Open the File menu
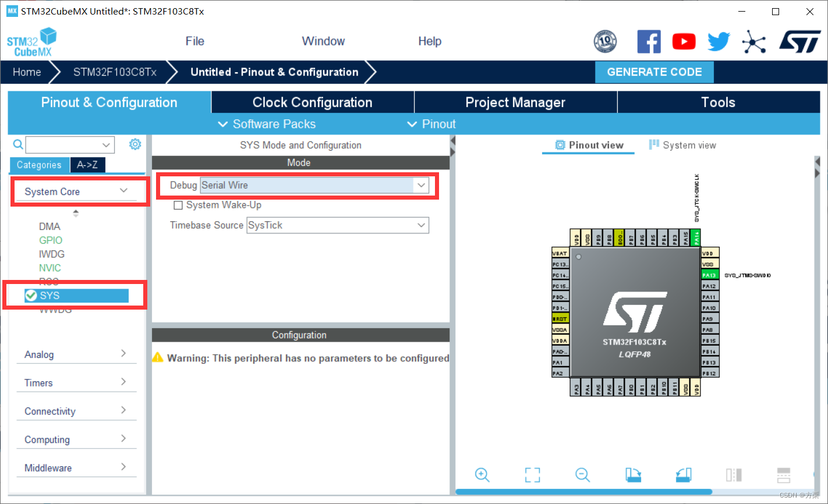 click(x=194, y=41)
